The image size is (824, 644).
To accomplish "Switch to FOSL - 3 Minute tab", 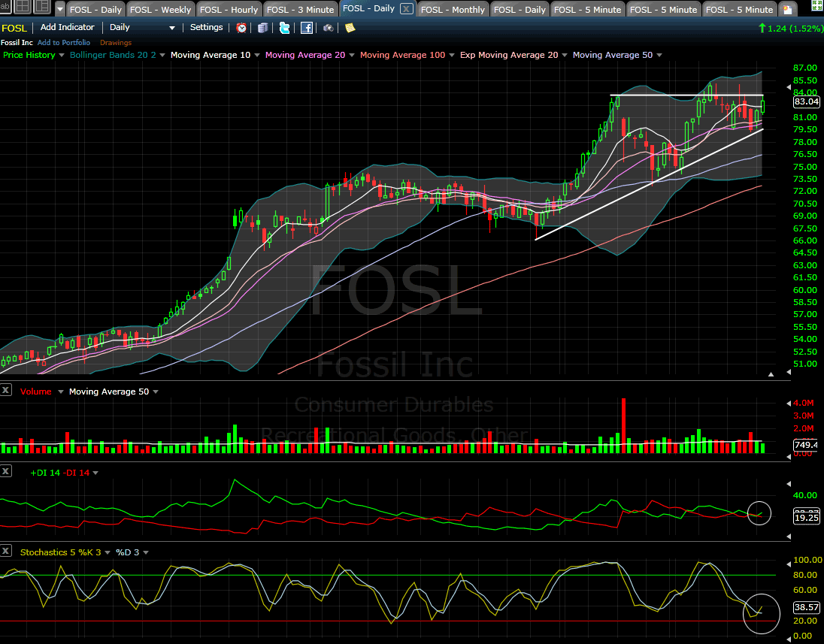I will click(300, 10).
